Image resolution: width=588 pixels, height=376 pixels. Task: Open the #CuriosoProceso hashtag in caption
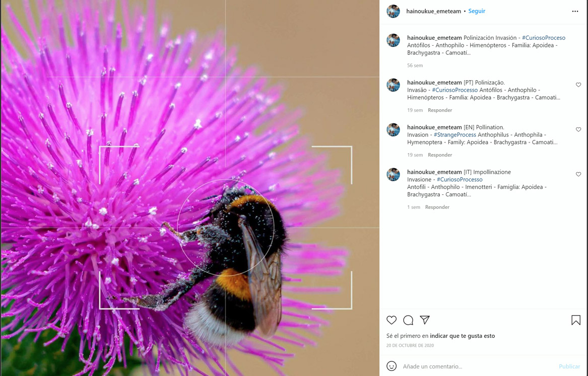[543, 38]
